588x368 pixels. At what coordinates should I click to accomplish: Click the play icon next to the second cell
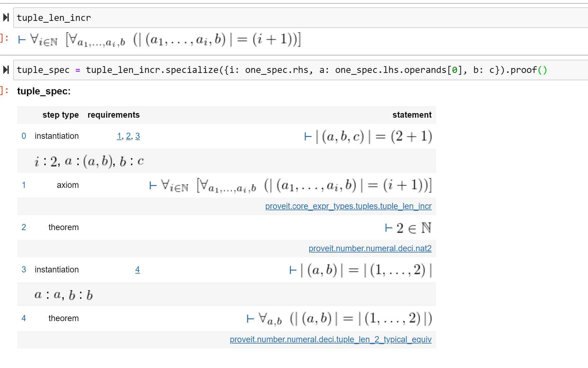(x=6, y=70)
